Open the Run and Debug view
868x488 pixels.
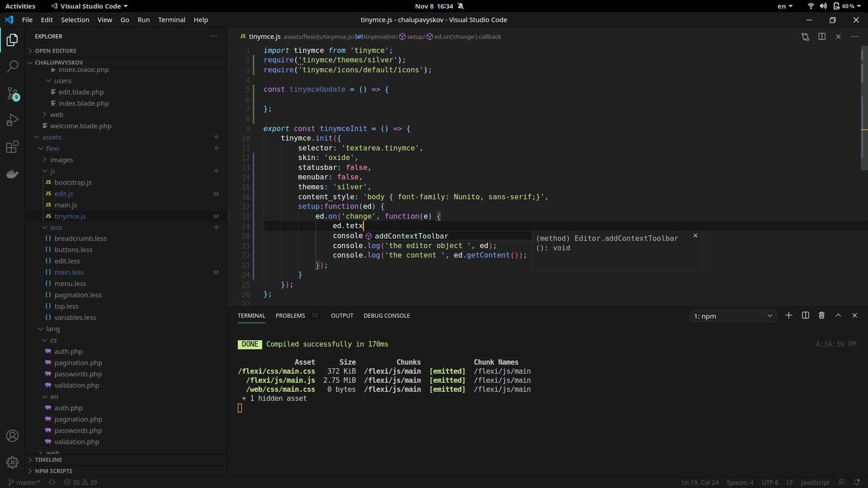pyautogui.click(x=12, y=120)
